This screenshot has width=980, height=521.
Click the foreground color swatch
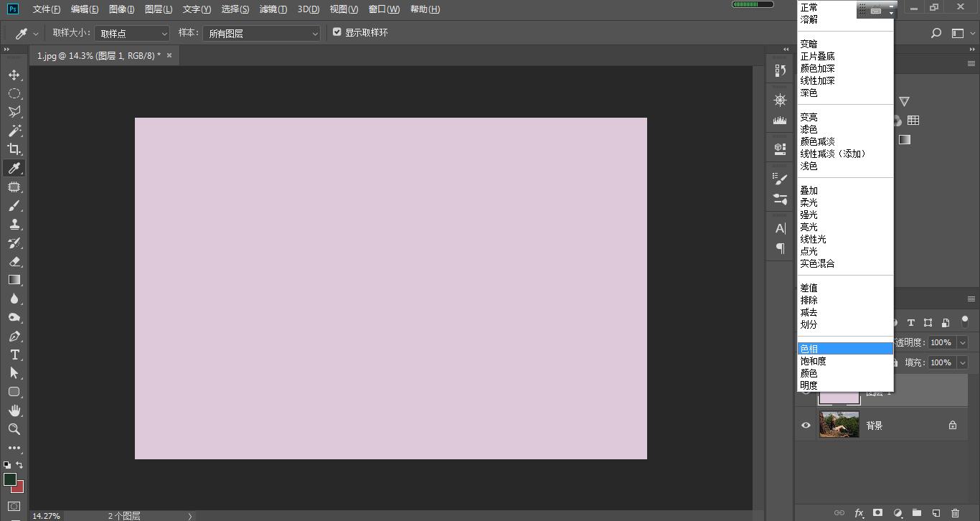(10, 479)
